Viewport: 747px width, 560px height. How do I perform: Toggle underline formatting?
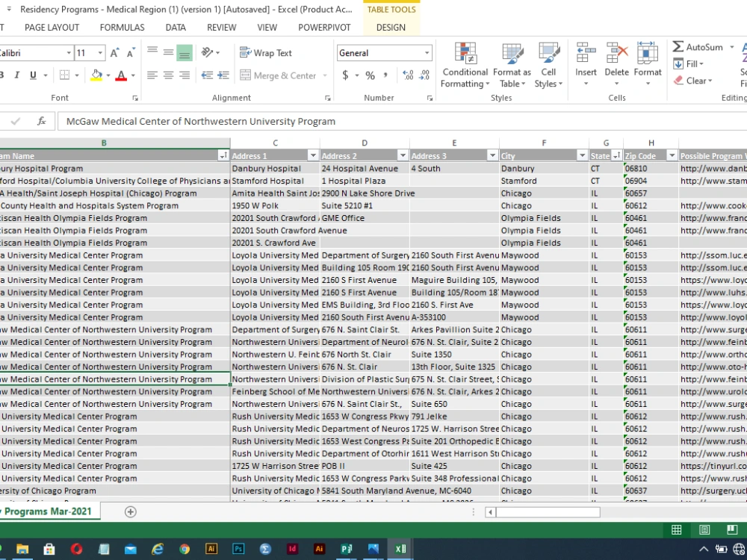coord(33,75)
